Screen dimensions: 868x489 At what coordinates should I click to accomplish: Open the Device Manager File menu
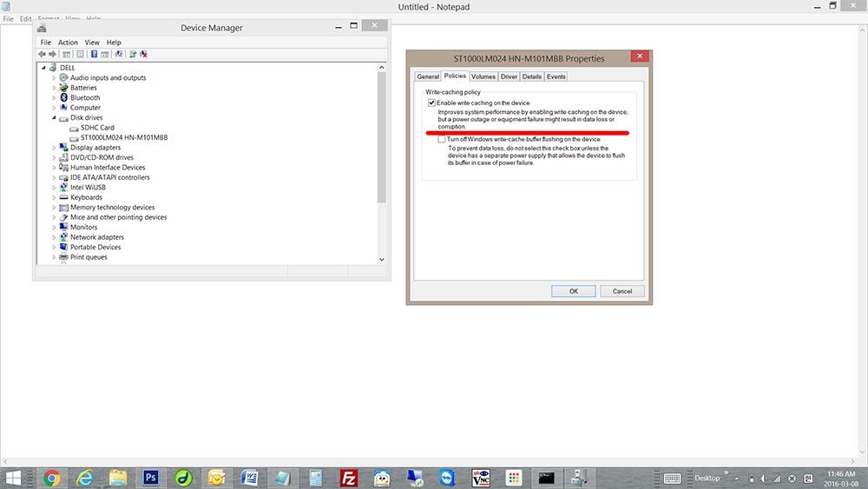coord(45,42)
